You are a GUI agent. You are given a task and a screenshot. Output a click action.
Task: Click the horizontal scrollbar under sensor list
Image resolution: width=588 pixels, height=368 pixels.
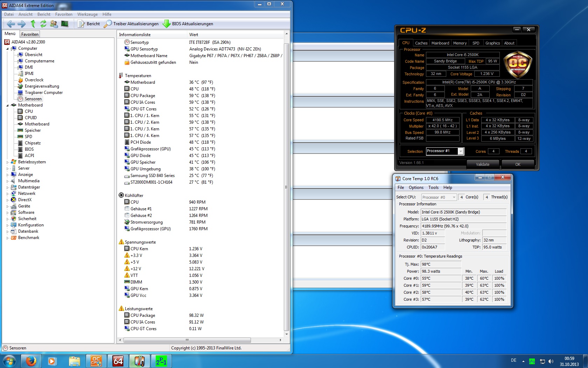tap(187, 340)
